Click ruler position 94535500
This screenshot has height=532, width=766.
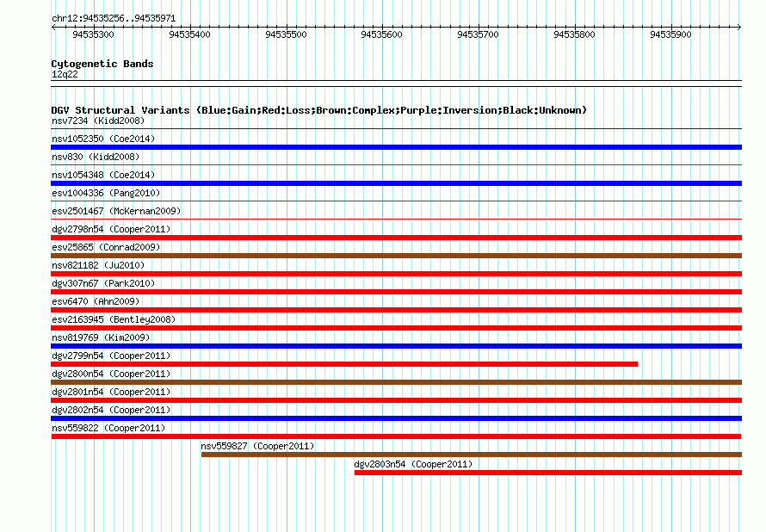(x=286, y=34)
